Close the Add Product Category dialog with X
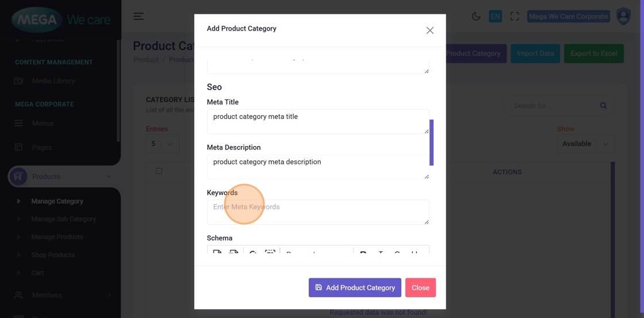This screenshot has height=318, width=644. click(430, 30)
